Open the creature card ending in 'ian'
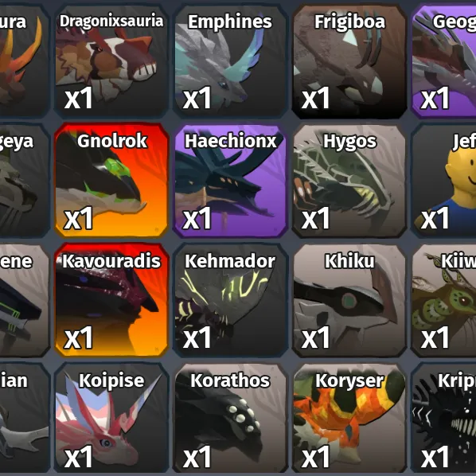Image resolution: width=476 pixels, height=476 pixels. point(25,419)
